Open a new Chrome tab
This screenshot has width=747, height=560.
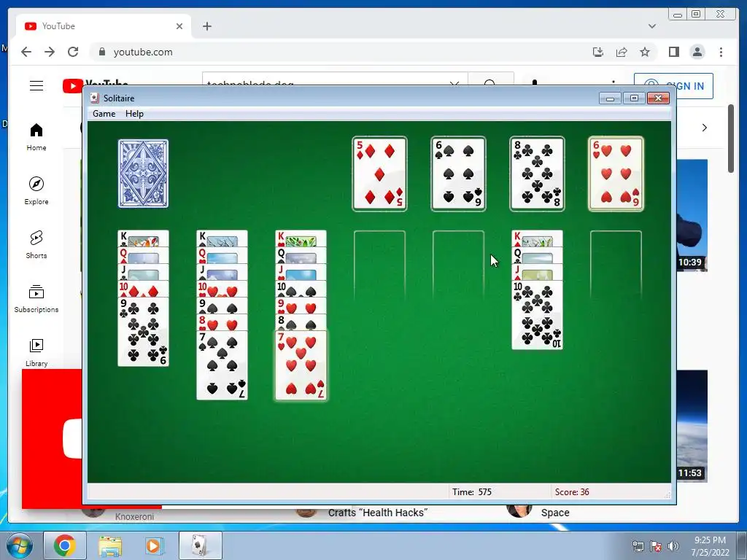pyautogui.click(x=206, y=26)
